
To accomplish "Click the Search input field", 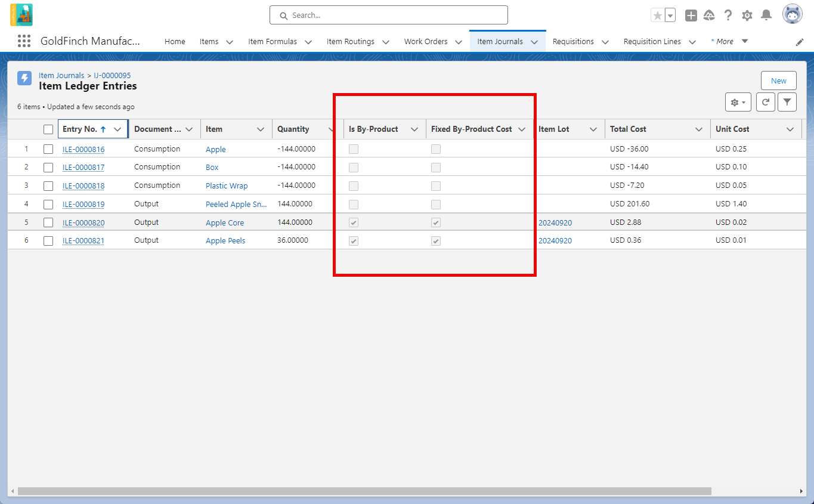I will tap(389, 15).
